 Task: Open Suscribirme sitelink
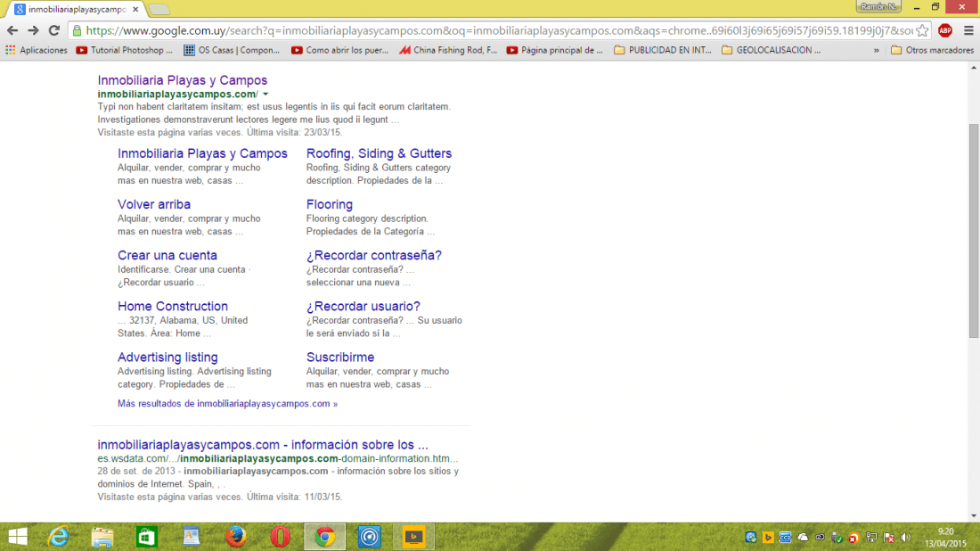(x=340, y=358)
